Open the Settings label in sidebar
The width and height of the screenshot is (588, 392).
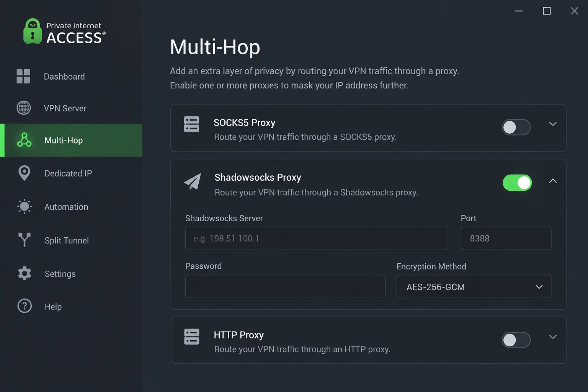[x=60, y=274]
